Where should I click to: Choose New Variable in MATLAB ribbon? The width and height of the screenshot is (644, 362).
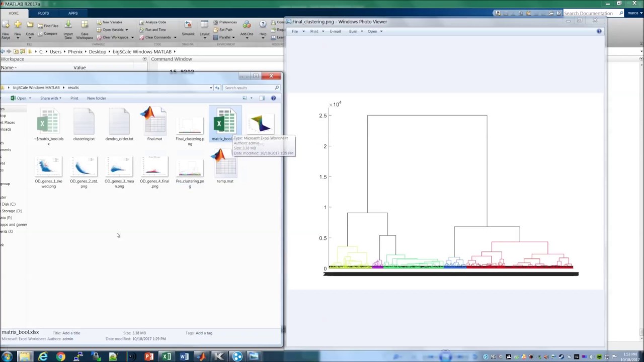tap(109, 22)
